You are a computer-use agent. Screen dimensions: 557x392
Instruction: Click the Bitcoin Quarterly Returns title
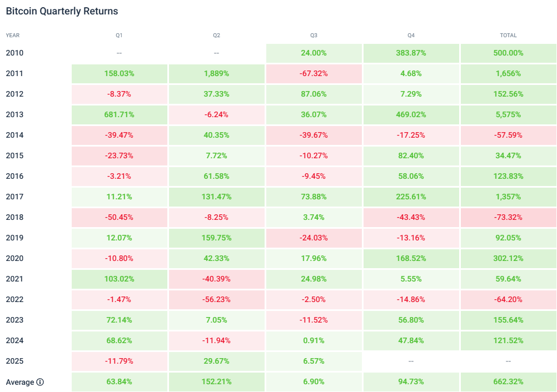[x=62, y=11]
